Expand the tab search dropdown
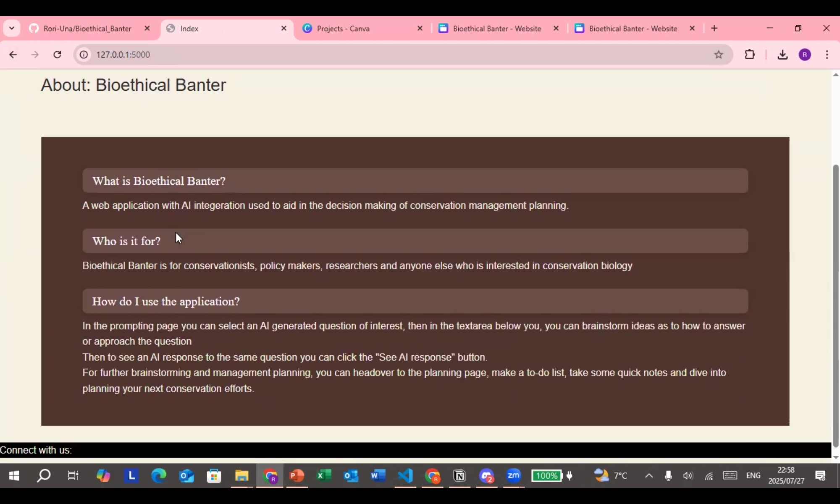Viewport: 840px width, 504px height. (12, 28)
